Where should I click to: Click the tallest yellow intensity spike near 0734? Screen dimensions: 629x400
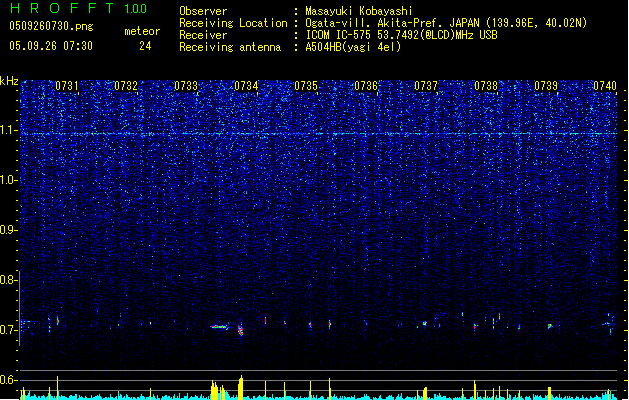click(241, 387)
